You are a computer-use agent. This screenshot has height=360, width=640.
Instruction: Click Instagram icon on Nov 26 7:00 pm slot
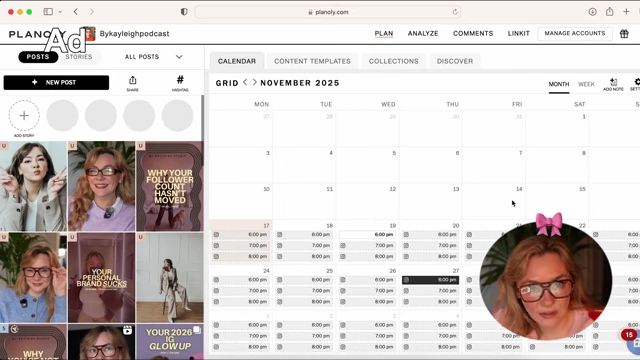343,291
